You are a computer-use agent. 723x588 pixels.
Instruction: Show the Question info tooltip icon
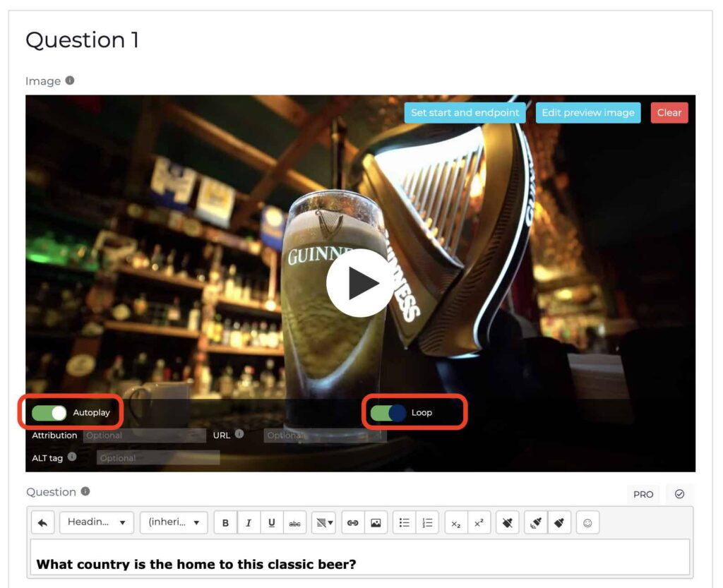[x=85, y=491]
